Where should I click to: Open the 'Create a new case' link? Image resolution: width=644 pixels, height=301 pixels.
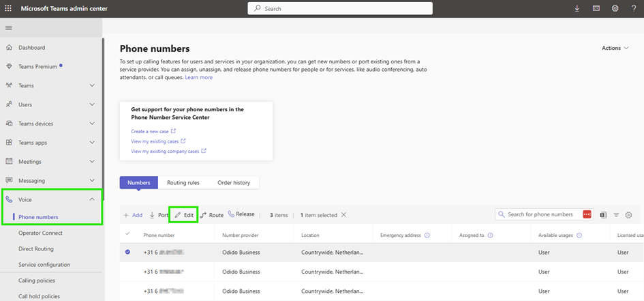click(150, 131)
